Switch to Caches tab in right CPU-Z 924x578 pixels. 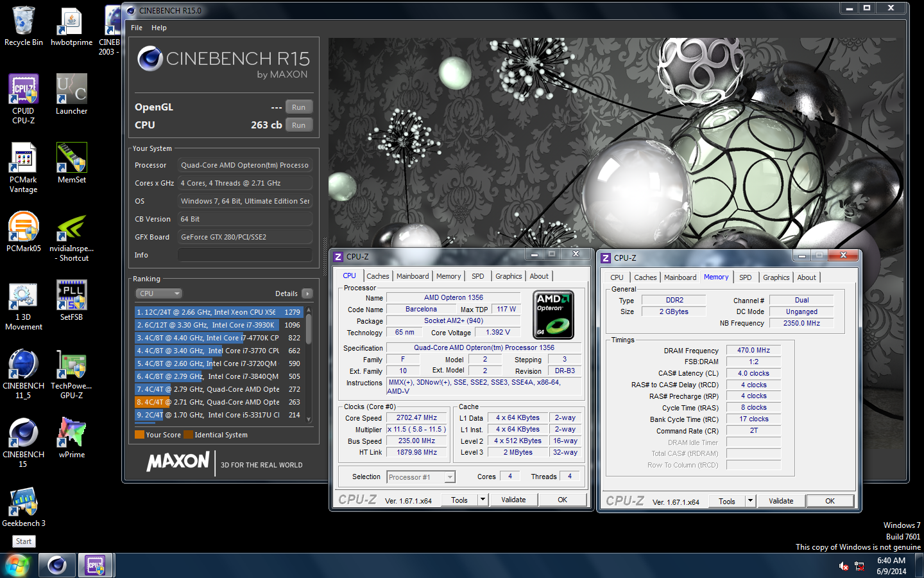click(x=646, y=277)
